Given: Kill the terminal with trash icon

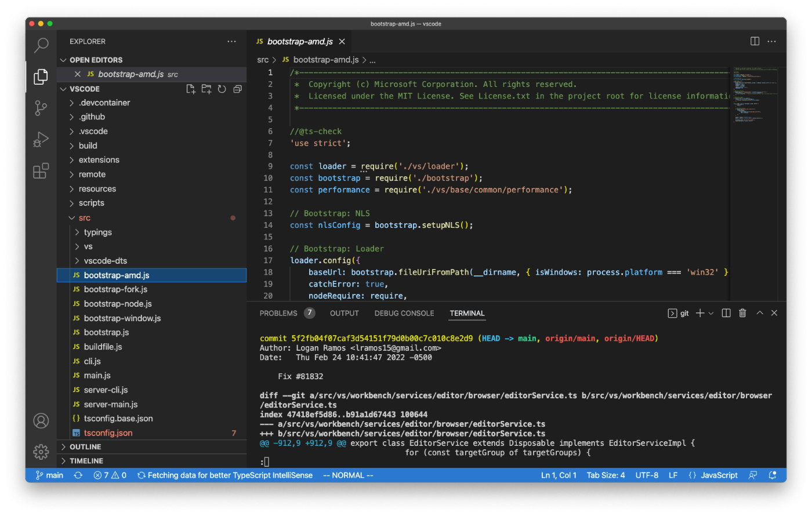Looking at the screenshot, I should click(742, 313).
